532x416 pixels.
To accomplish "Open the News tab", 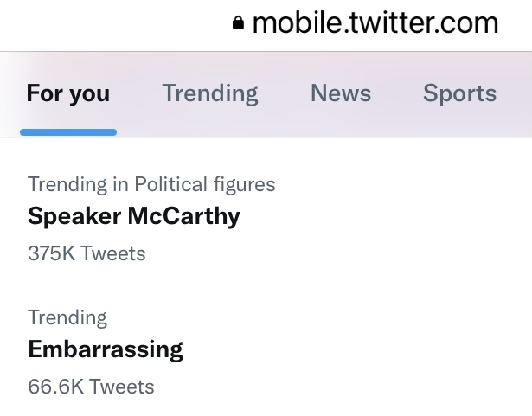I will pos(341,93).
